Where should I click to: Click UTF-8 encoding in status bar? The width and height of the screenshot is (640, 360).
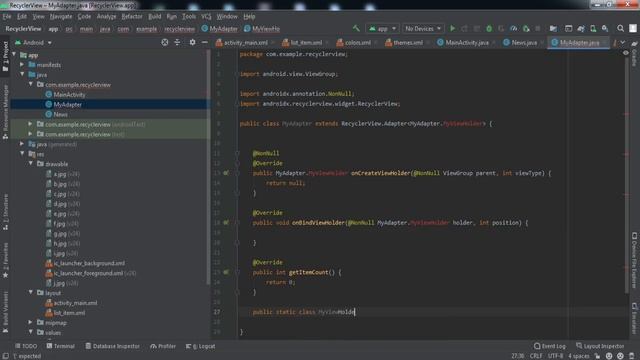[x=556, y=356]
